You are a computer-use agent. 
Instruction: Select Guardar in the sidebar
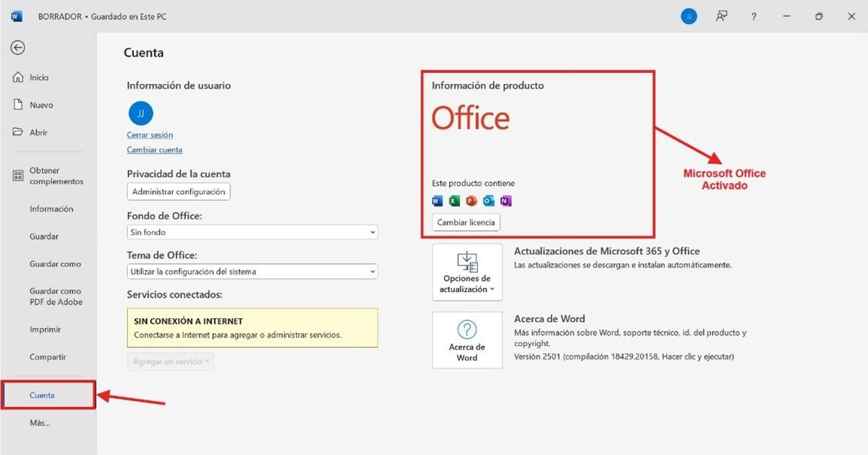click(x=44, y=236)
